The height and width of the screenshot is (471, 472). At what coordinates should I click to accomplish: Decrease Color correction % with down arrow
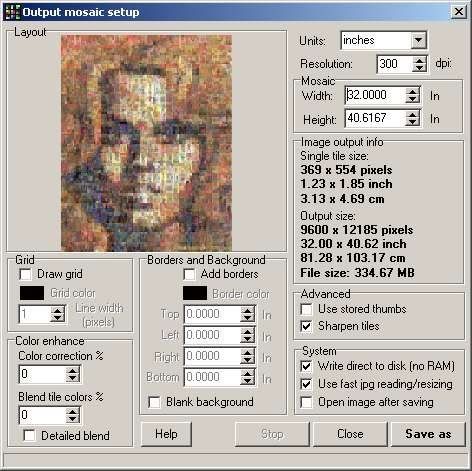click(73, 378)
